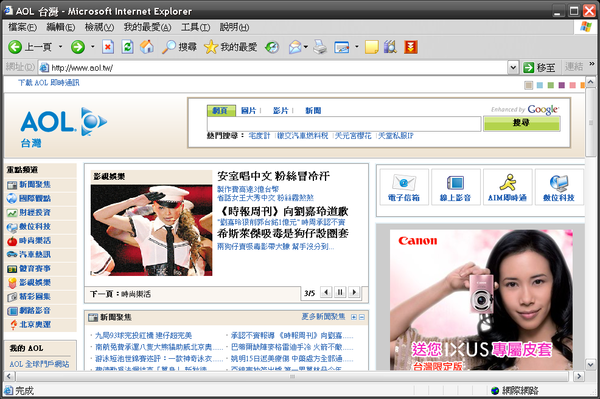Screen dimensions: 600x399
Task: Open AOL 全球門戶網站 link
Action: (39, 364)
